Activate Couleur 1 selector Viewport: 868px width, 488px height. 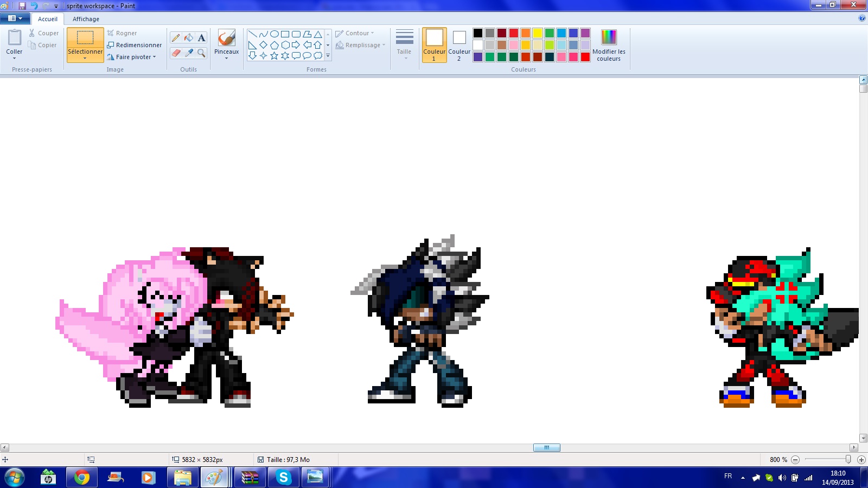point(435,45)
